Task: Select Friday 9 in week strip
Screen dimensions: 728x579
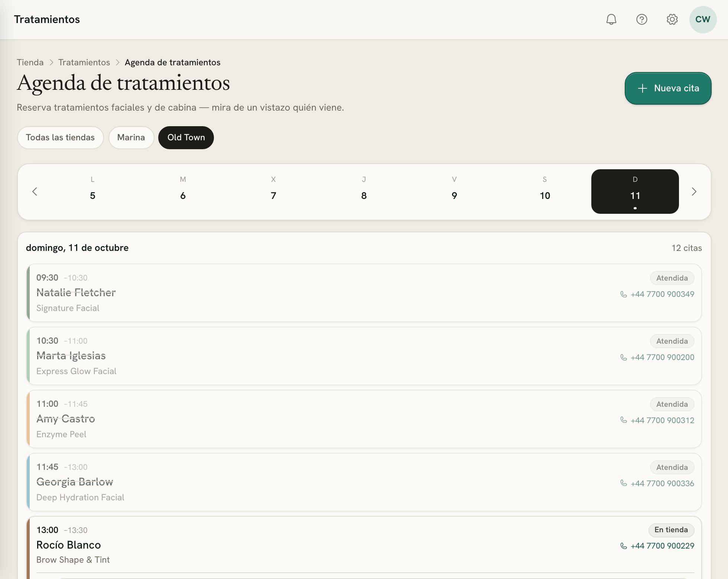Action: [x=454, y=192]
